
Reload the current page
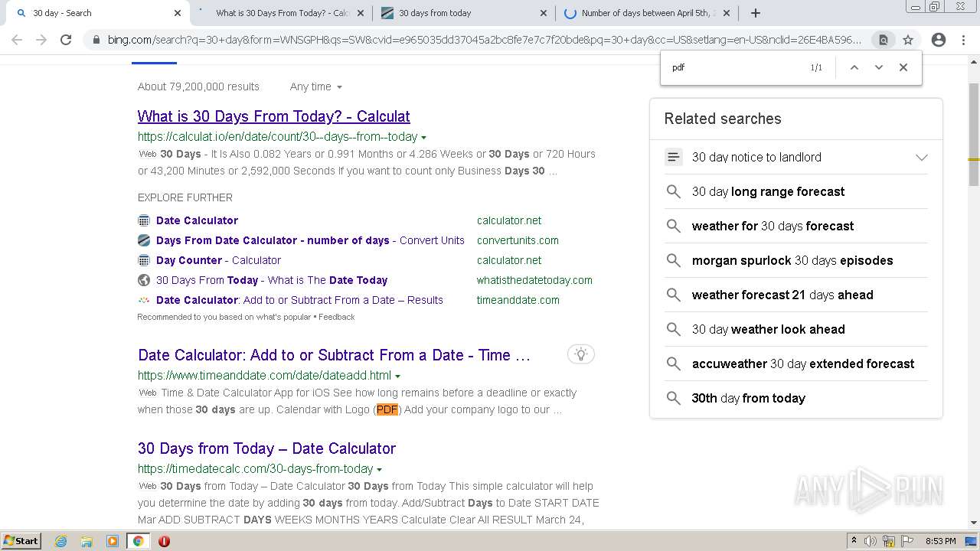tap(66, 40)
